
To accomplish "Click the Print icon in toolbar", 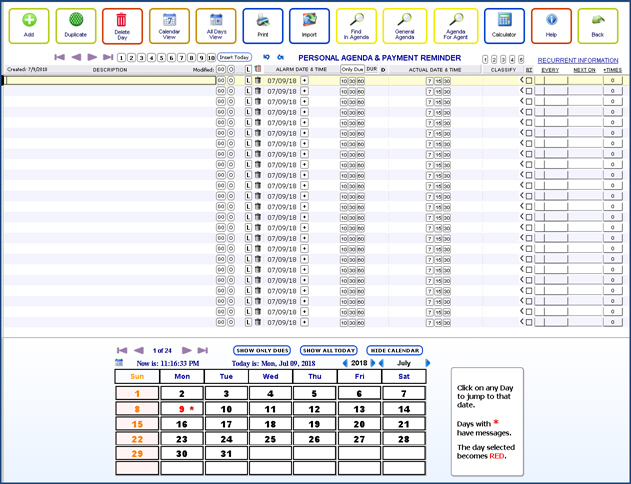I will coord(262,21).
